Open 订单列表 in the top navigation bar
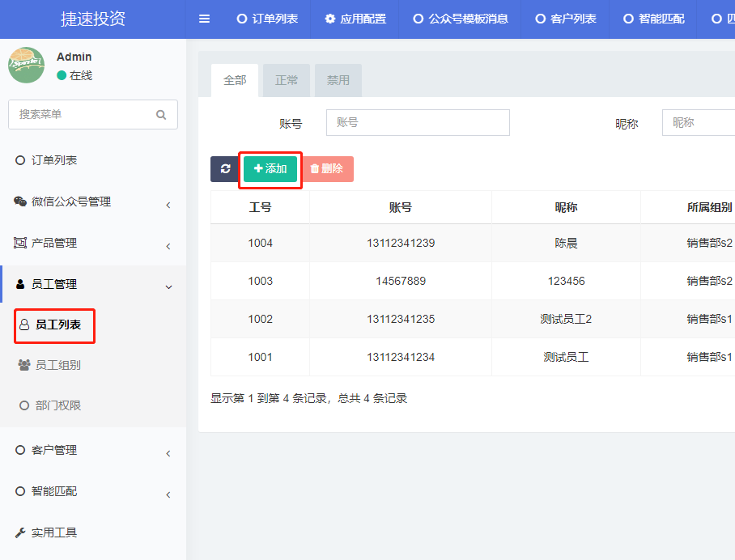This screenshot has width=735, height=560. (x=267, y=19)
